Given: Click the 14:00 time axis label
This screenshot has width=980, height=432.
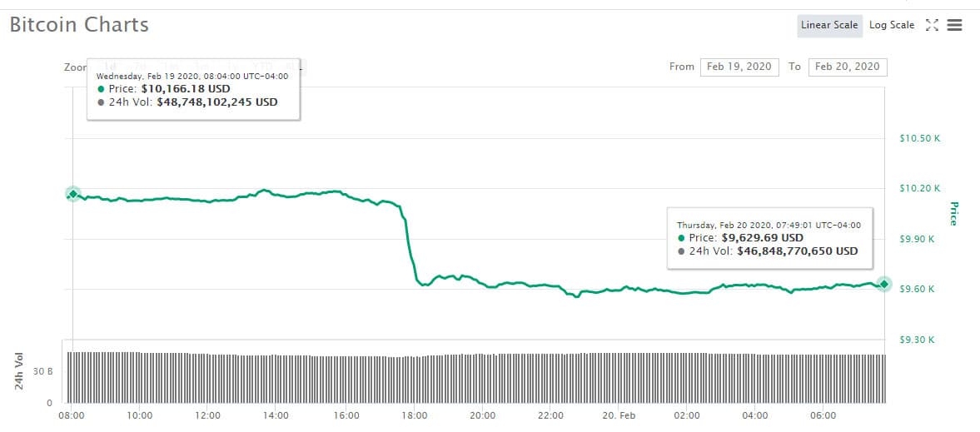Looking at the screenshot, I should pos(276,415).
